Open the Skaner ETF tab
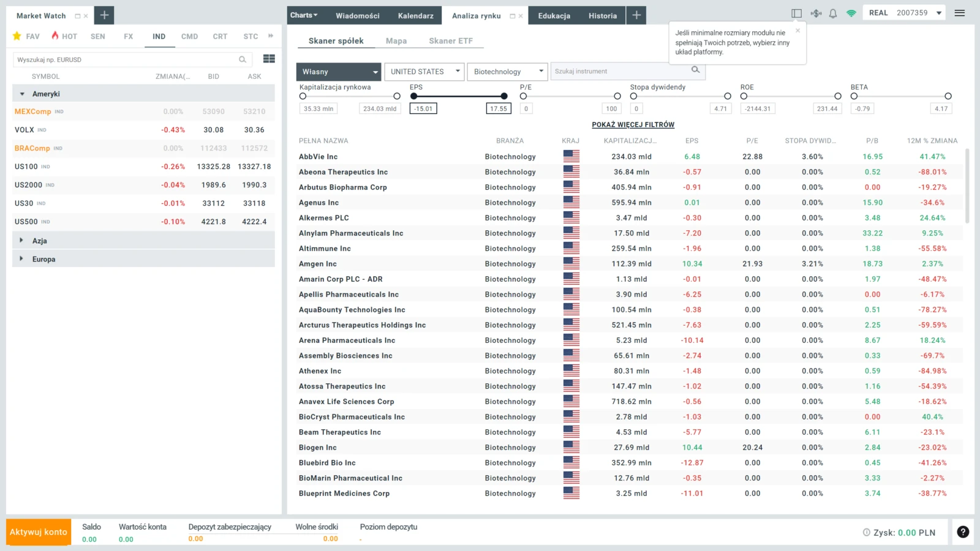This screenshot has height=551, width=980. click(x=451, y=41)
